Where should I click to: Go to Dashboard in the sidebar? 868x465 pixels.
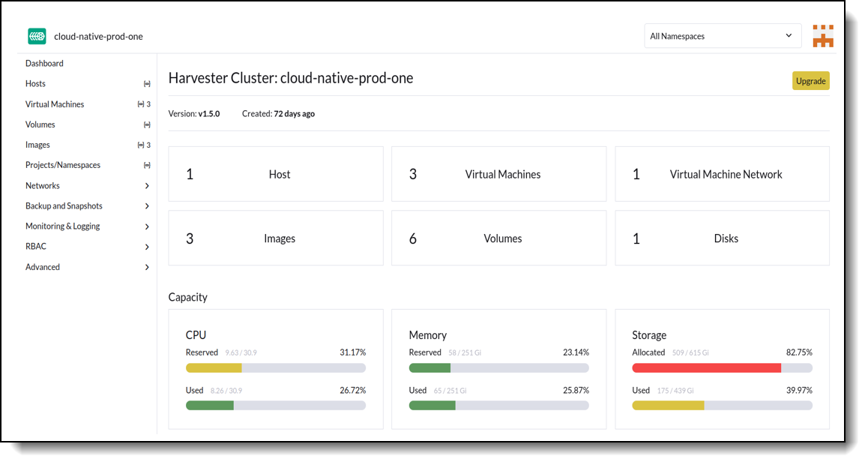pos(44,63)
